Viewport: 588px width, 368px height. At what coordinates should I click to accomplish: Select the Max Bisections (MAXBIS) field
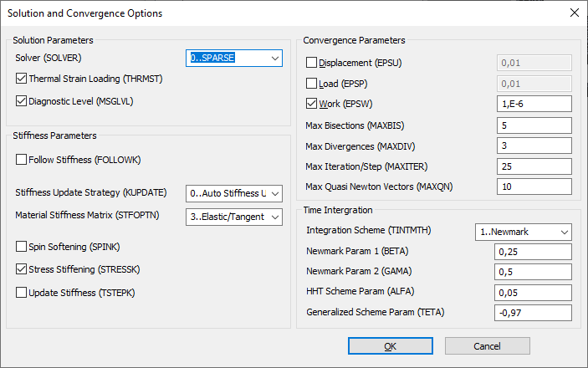coord(534,125)
